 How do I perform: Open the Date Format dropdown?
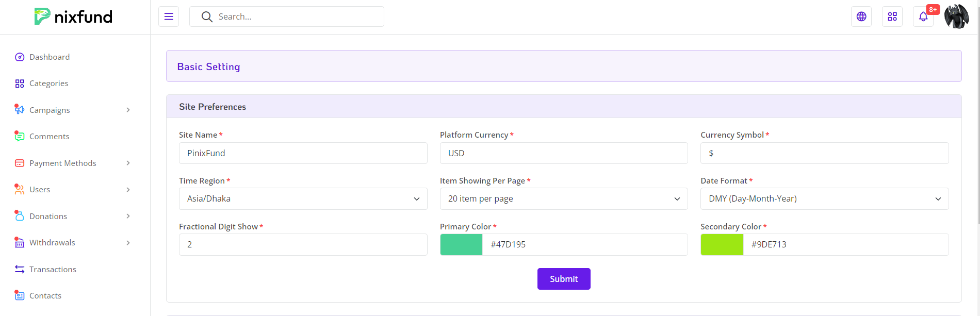(x=824, y=199)
